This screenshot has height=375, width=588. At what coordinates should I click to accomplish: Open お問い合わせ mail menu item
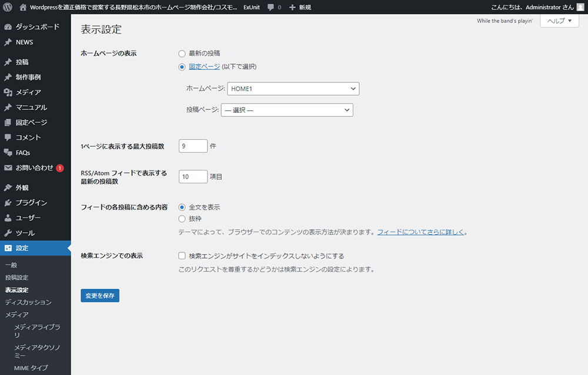click(x=34, y=168)
